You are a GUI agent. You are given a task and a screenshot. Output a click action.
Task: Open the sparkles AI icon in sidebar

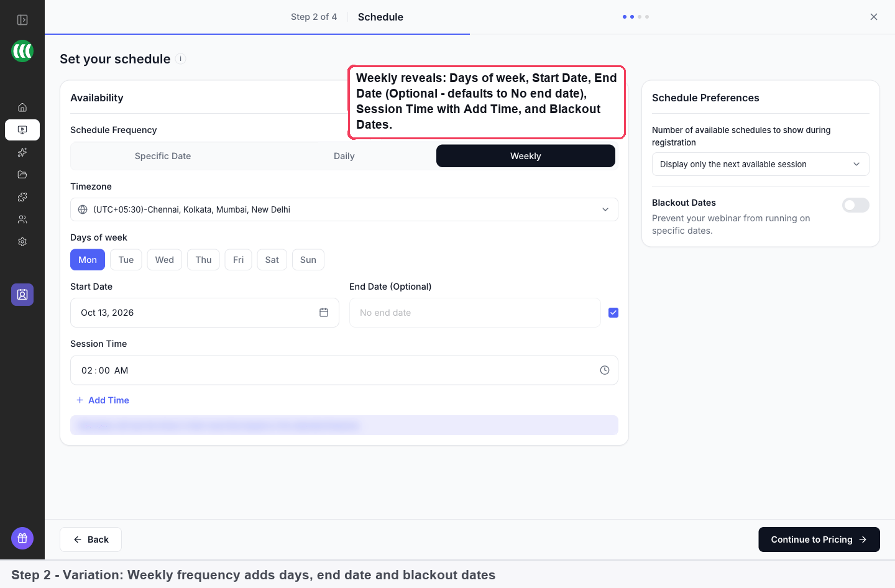click(22, 152)
